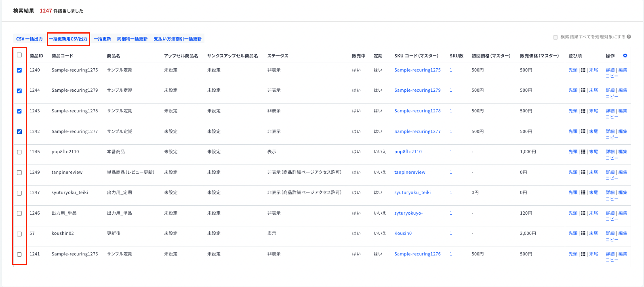Click product name 更新後
This screenshot has height=287, width=644.
point(114,233)
